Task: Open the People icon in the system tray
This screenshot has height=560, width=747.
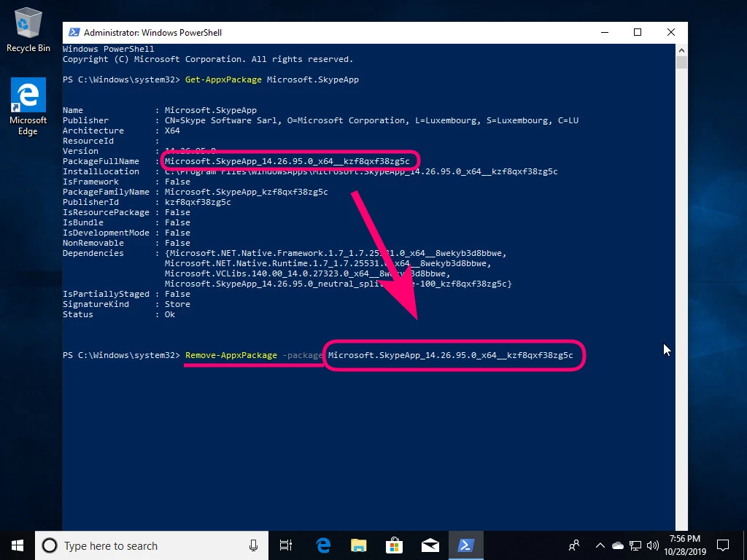Action: [573, 545]
